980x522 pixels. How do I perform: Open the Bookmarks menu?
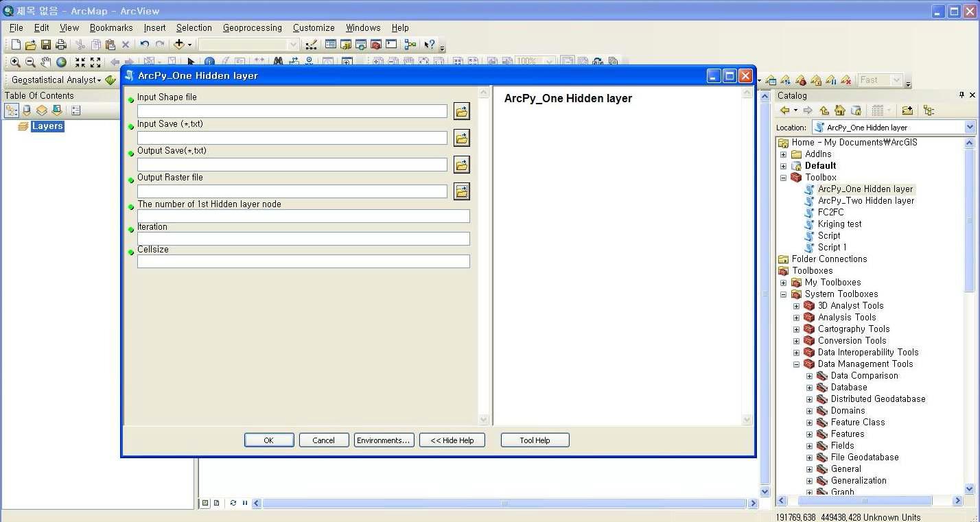111,28
